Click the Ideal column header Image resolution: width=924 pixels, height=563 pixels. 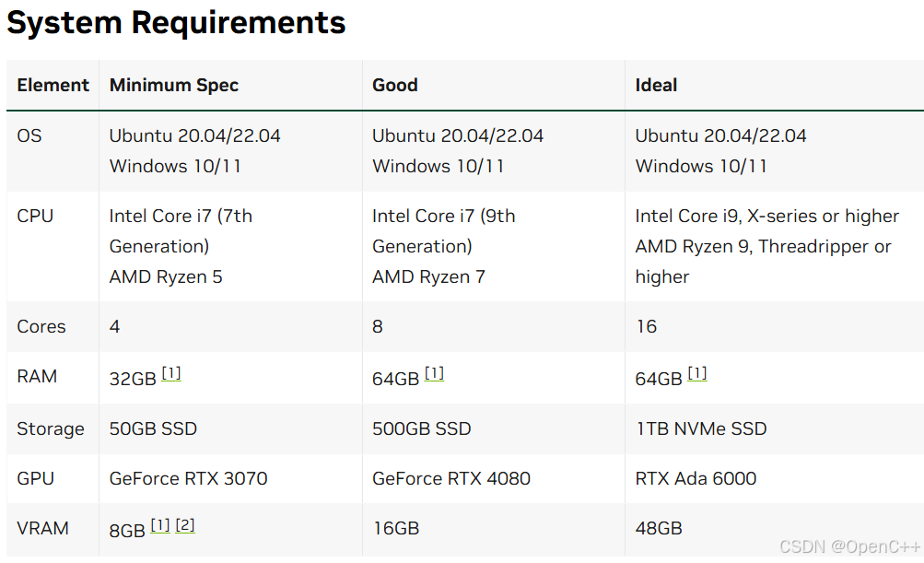656,85
